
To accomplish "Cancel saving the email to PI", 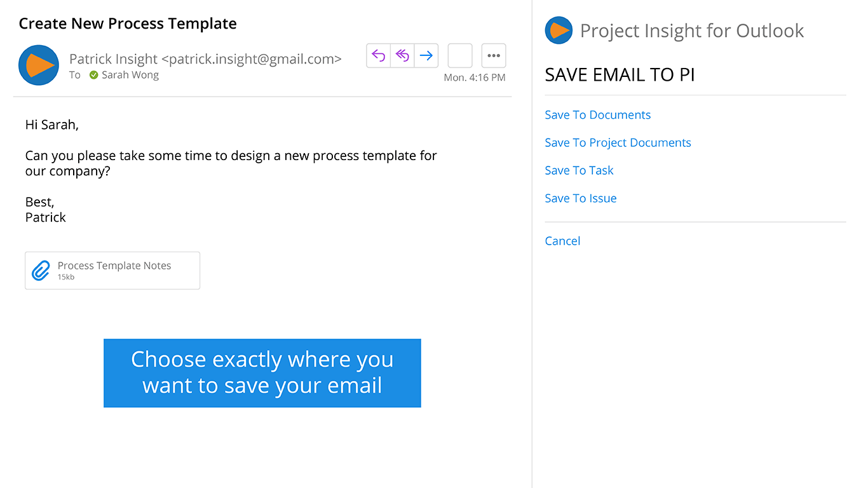I will pos(562,241).
